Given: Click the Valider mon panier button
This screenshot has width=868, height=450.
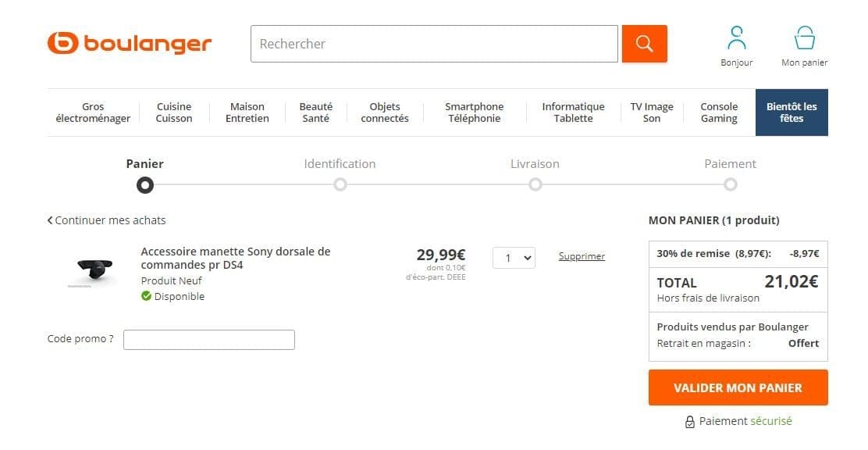Looking at the screenshot, I should [x=738, y=388].
